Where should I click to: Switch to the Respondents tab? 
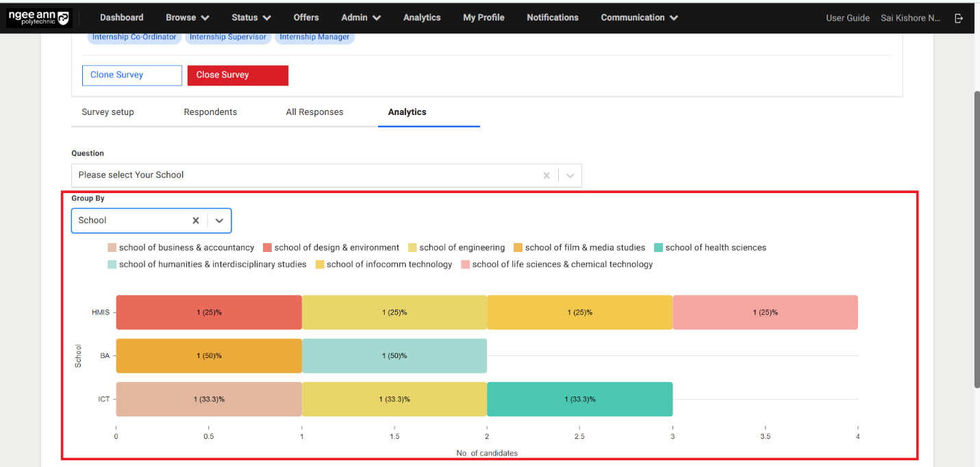[210, 112]
